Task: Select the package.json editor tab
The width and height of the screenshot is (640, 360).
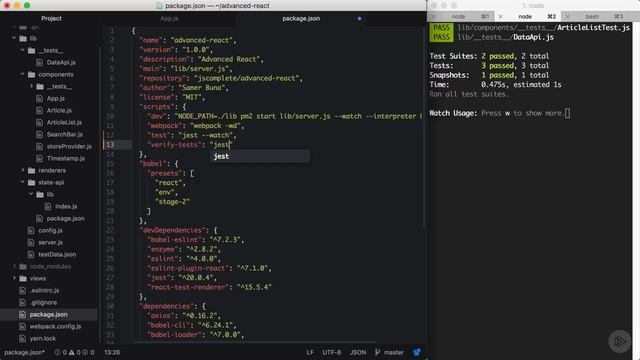Action: (x=301, y=18)
